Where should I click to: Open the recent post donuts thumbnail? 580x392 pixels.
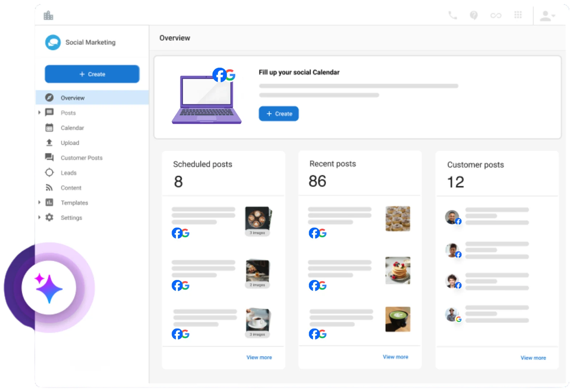click(398, 219)
